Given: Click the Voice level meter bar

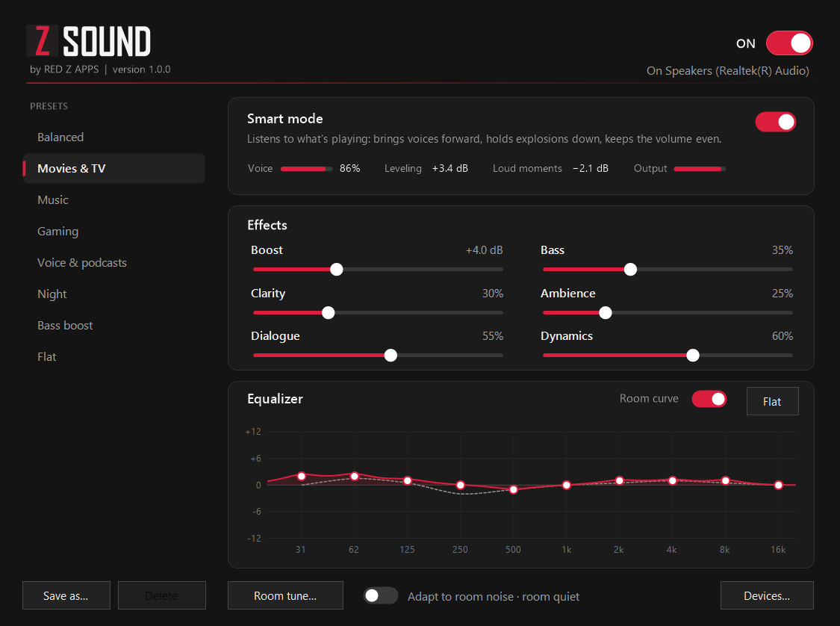Looking at the screenshot, I should click(306, 169).
